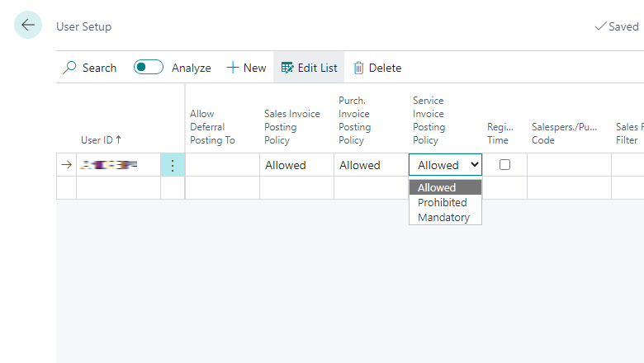Click the Search magnifier icon
This screenshot has height=363, width=644.
click(69, 68)
